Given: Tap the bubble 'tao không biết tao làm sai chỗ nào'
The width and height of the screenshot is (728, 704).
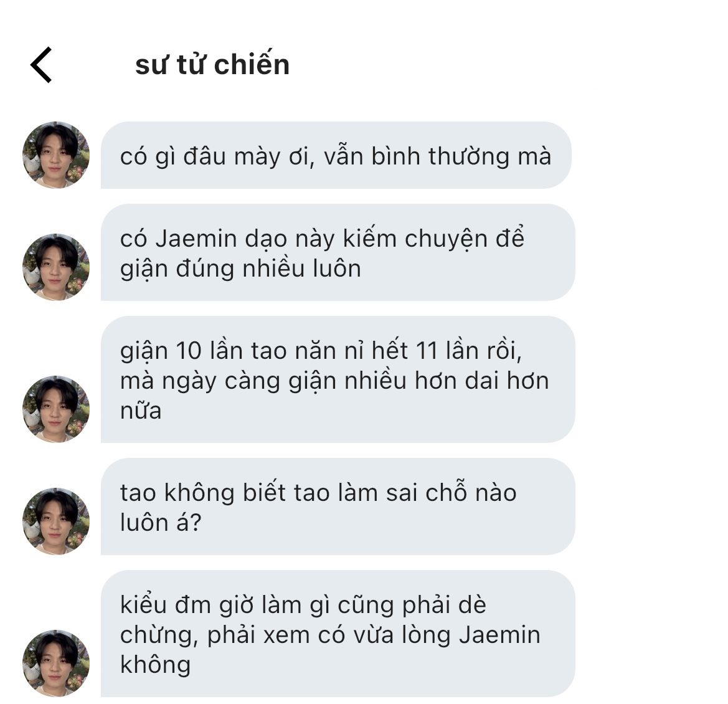Looking at the screenshot, I should [338, 507].
